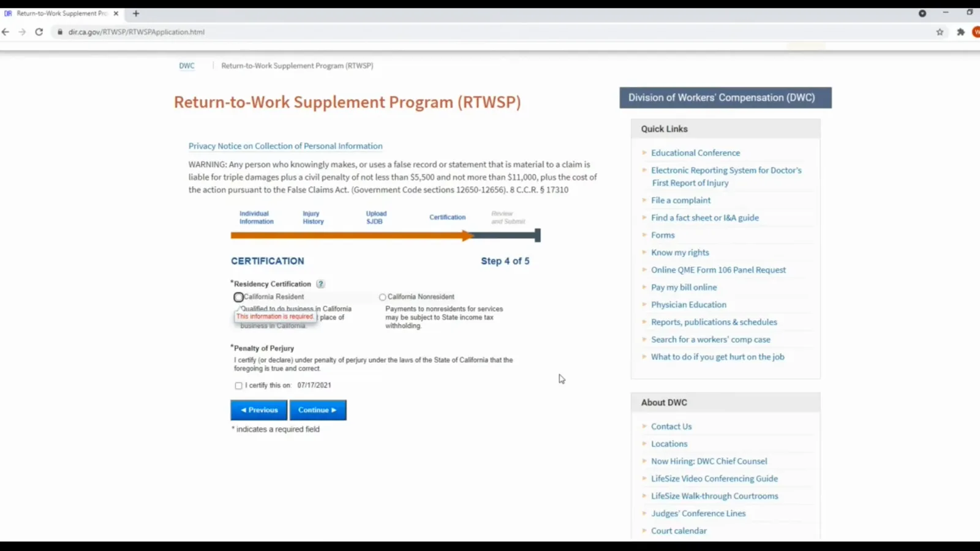
Task: Open Court calendar link
Action: pos(679,531)
